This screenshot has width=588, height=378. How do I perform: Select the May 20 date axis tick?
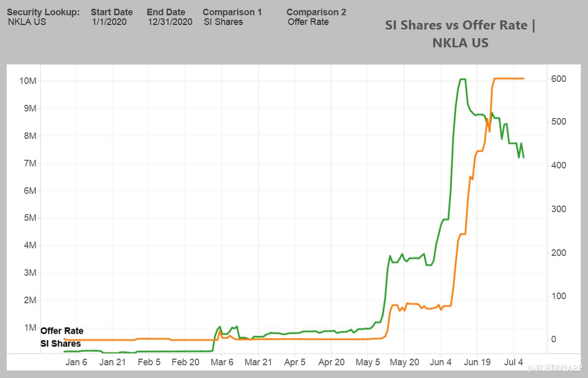(404, 362)
